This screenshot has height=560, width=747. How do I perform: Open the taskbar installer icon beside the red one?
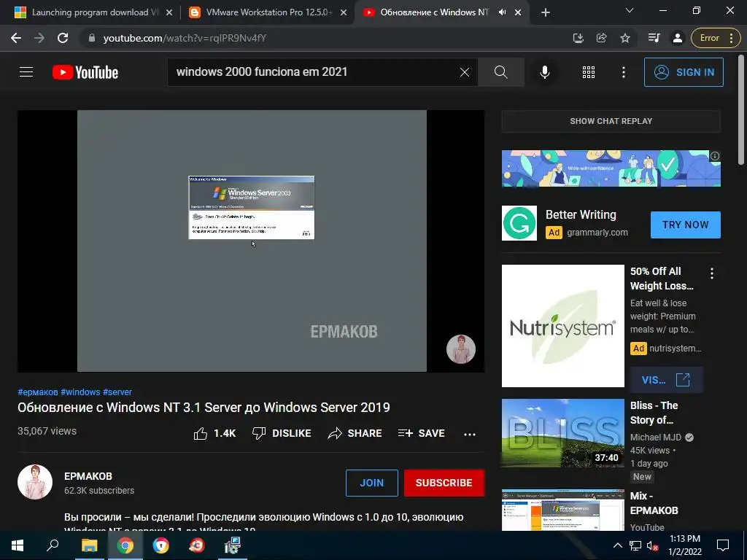point(233,545)
